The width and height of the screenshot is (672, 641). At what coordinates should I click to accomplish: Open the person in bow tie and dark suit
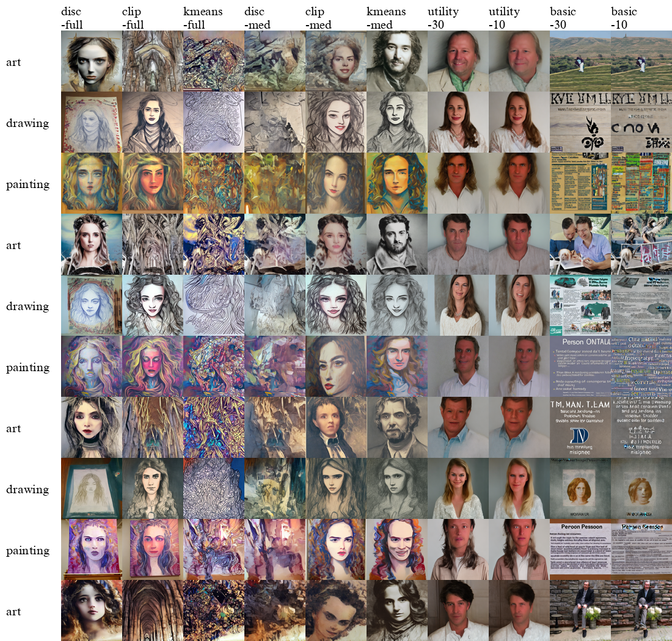[336, 427]
